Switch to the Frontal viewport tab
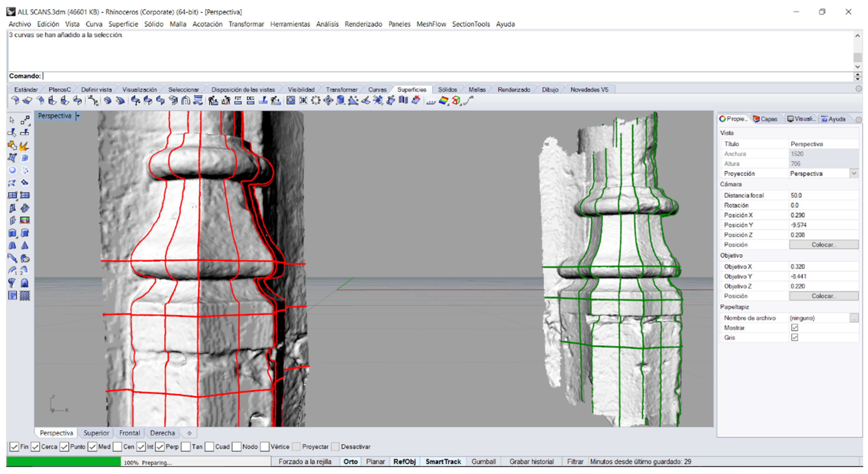Screen dimensions: 868x474 pyautogui.click(x=129, y=433)
